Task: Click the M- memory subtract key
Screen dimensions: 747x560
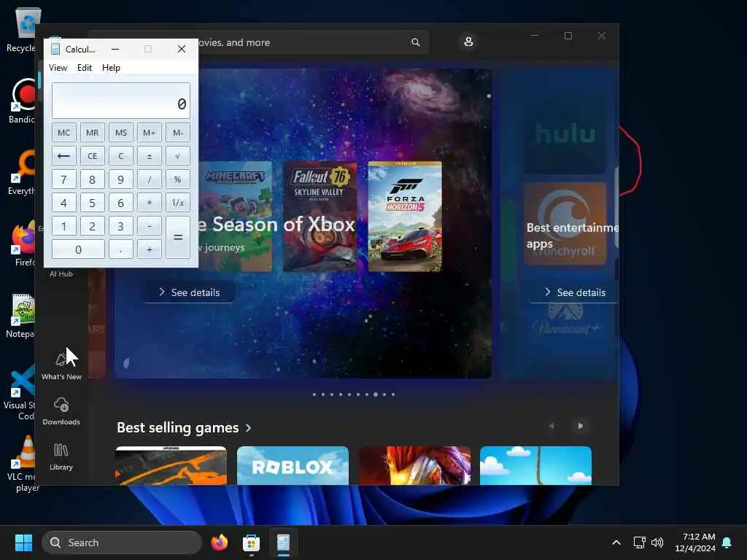Action: 178,133
